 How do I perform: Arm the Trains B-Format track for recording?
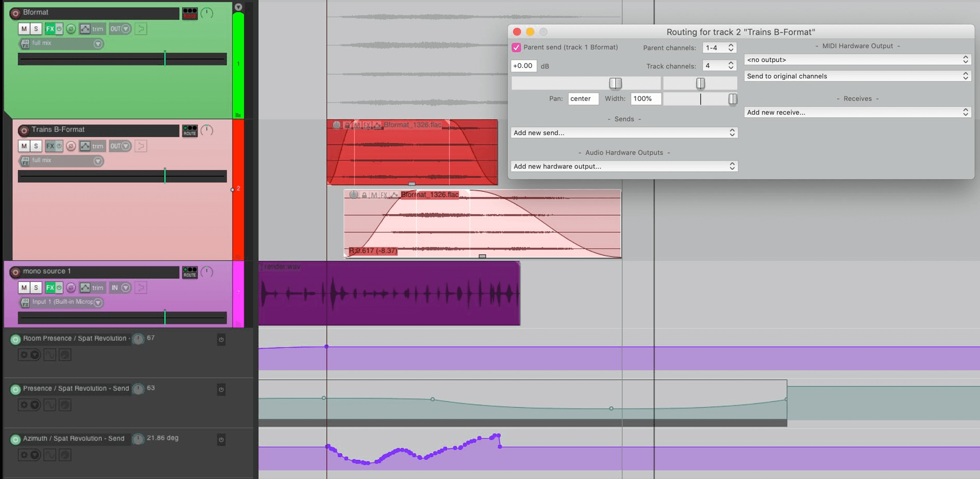pos(24,130)
